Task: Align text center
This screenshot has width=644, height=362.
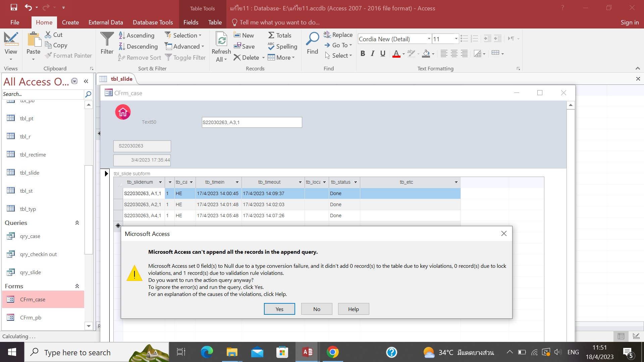Action: coord(454,53)
